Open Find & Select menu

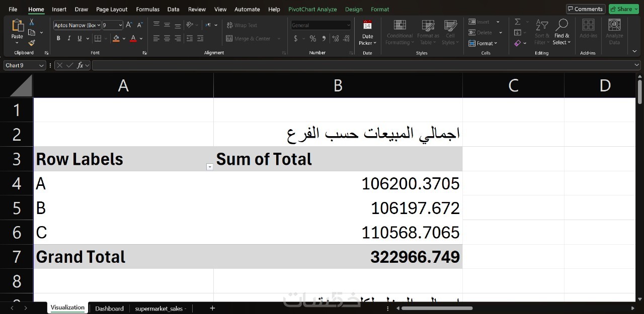[561, 32]
